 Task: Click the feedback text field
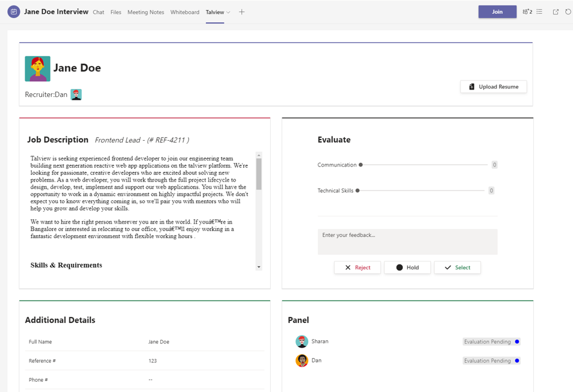[407, 242]
